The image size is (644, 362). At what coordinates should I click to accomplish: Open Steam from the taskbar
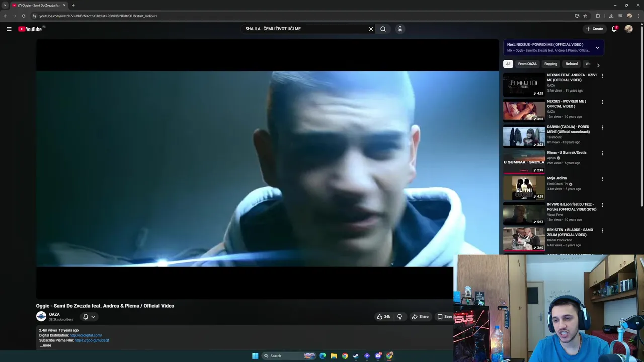click(356, 356)
